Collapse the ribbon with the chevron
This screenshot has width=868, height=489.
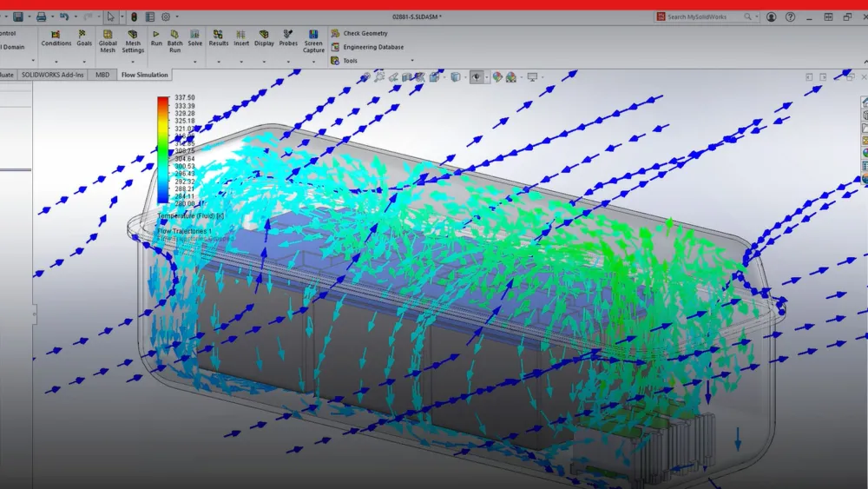(865, 62)
